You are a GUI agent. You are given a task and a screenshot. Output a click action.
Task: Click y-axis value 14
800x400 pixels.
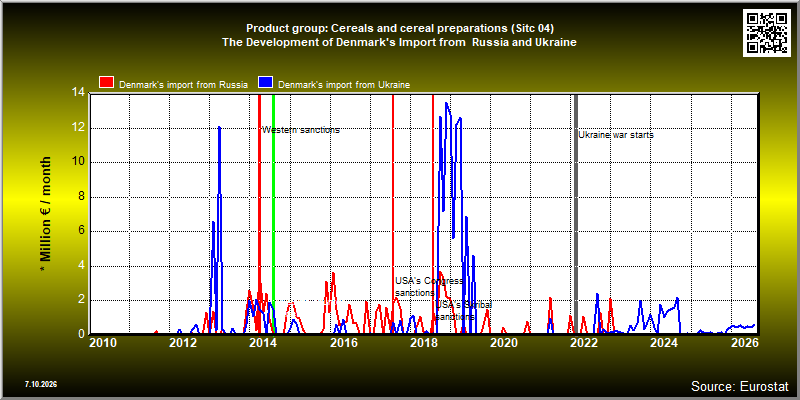(x=78, y=93)
